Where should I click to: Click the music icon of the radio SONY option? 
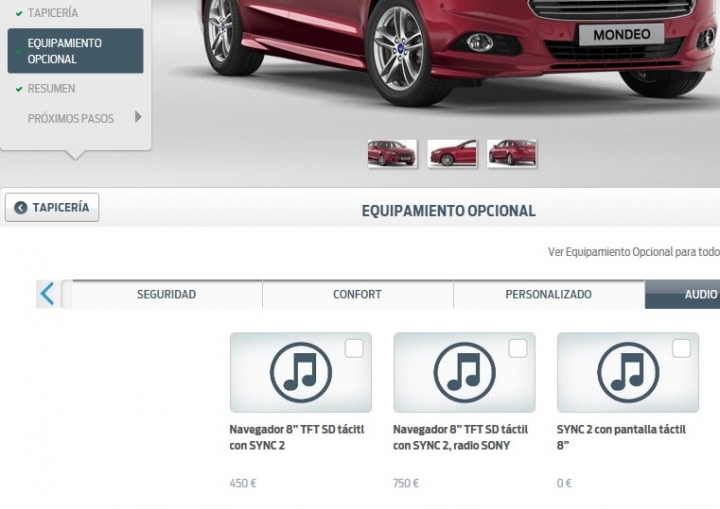(464, 372)
